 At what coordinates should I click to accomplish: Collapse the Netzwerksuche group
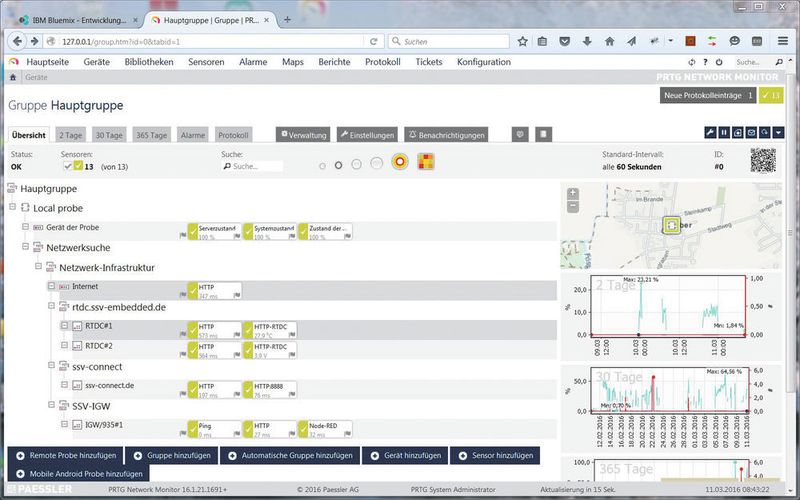[x=25, y=246]
